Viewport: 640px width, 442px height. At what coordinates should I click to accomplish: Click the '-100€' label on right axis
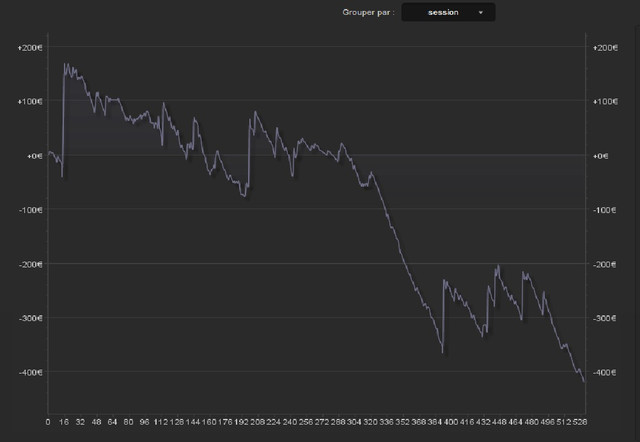(x=604, y=210)
